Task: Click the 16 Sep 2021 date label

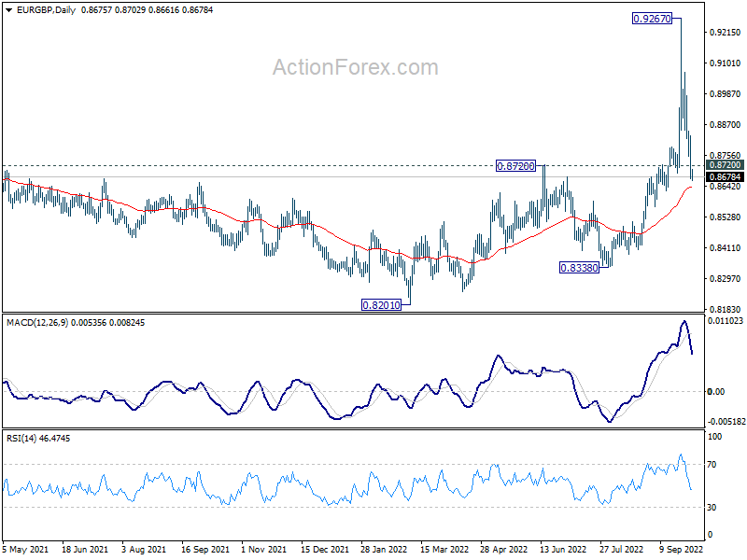Action: pyautogui.click(x=204, y=550)
